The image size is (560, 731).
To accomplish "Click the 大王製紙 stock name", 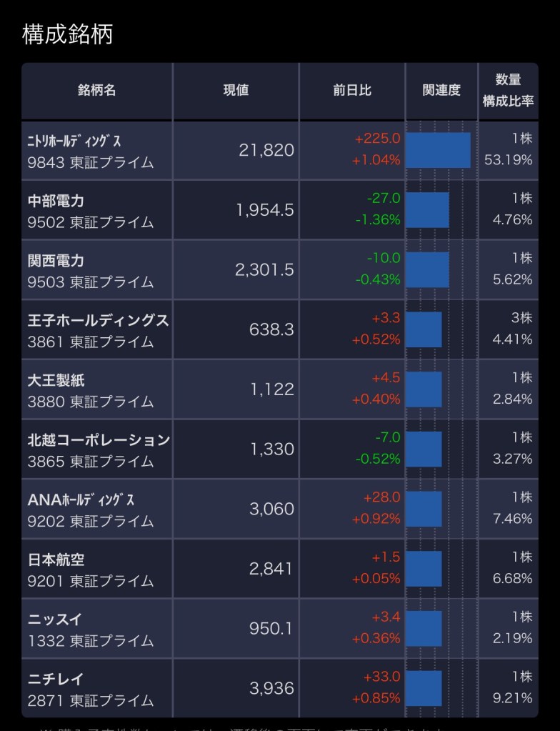I will [56, 380].
